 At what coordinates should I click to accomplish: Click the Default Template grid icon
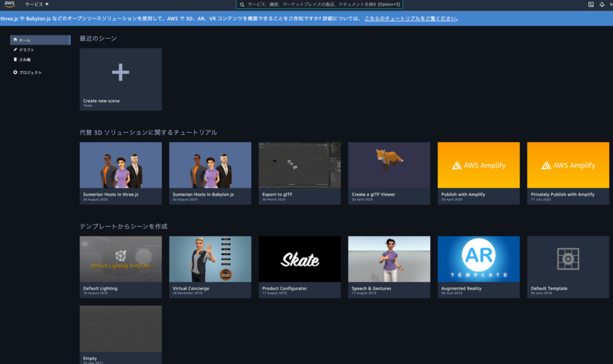pyautogui.click(x=568, y=259)
